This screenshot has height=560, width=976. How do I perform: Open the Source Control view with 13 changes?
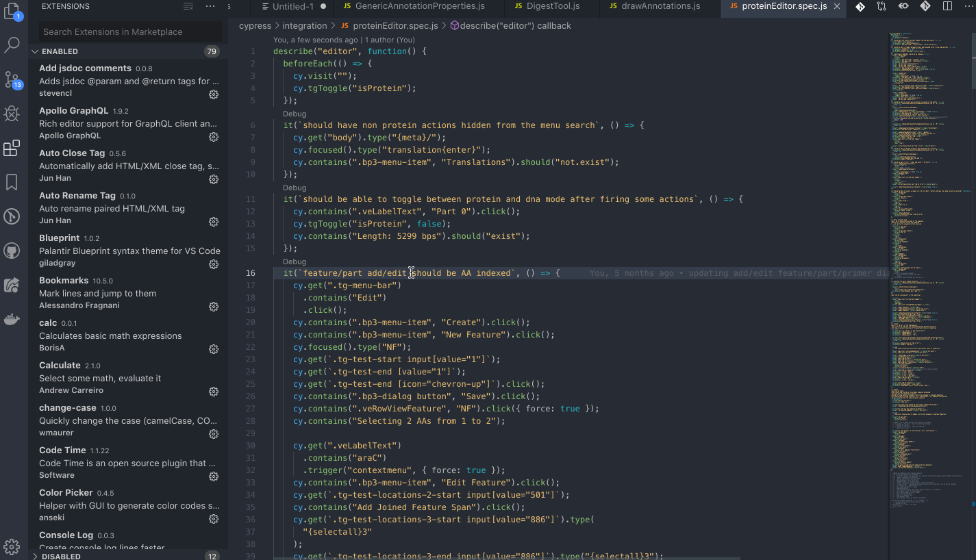(x=12, y=79)
